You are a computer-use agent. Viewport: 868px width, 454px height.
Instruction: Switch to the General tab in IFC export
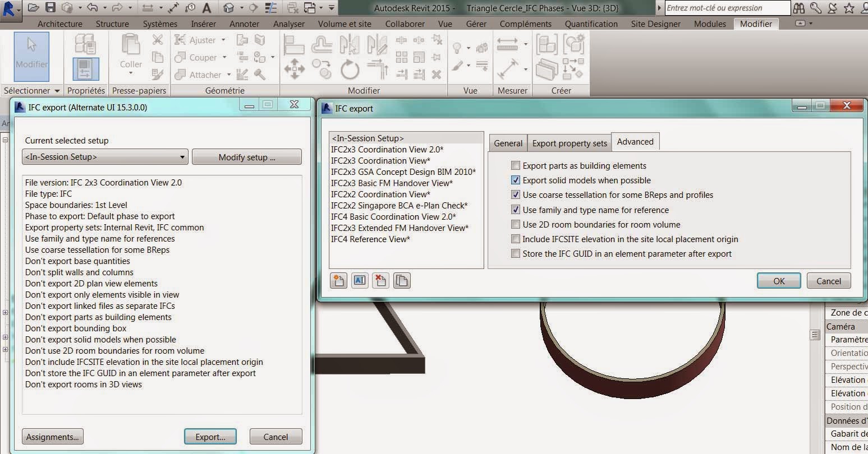pyautogui.click(x=508, y=143)
